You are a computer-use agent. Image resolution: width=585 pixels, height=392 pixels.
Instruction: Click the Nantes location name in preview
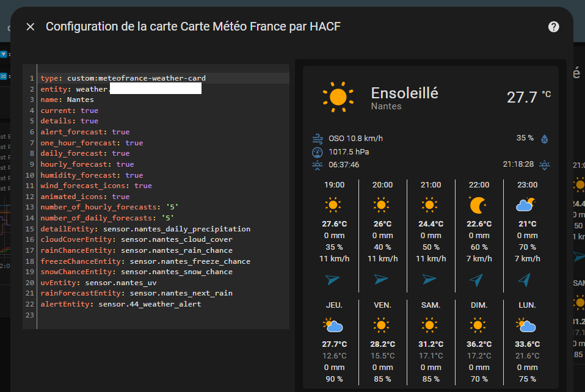[x=386, y=106]
